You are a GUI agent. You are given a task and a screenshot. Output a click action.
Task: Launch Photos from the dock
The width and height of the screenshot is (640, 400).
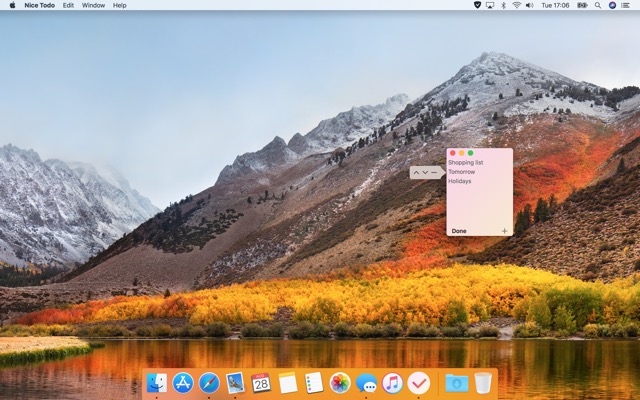(x=340, y=383)
